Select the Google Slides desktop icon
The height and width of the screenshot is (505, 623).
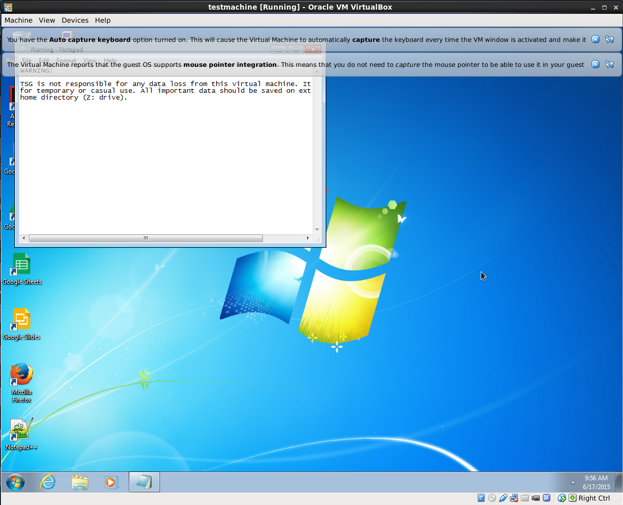click(x=22, y=324)
